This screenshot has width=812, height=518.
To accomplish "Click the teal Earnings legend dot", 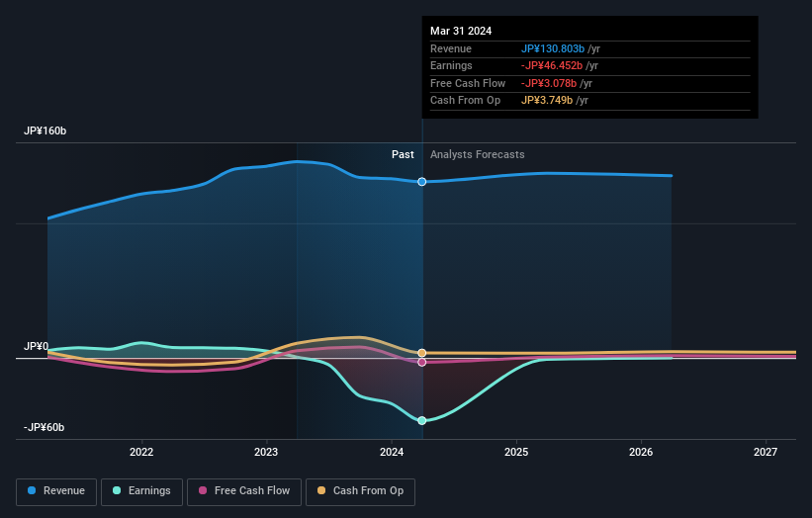I will pyautogui.click(x=117, y=490).
